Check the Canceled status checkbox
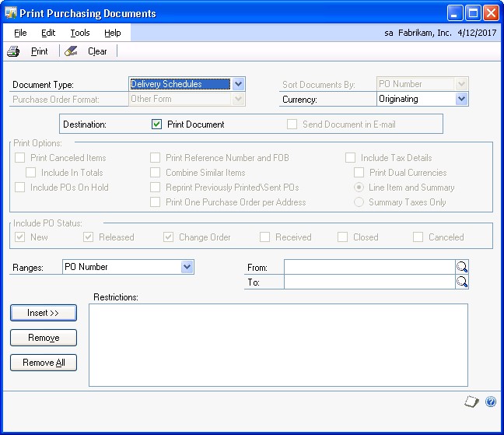 pyautogui.click(x=418, y=237)
